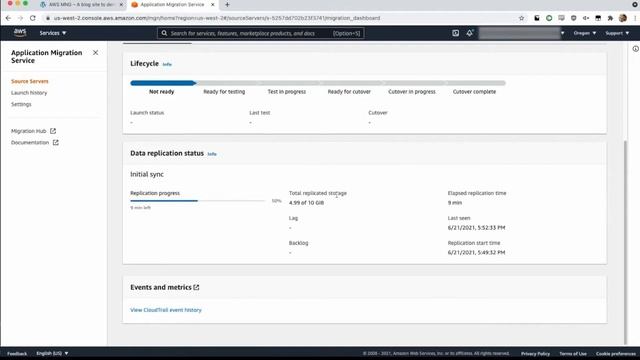Click the 'Not ready' lifecycle stage label

click(162, 92)
